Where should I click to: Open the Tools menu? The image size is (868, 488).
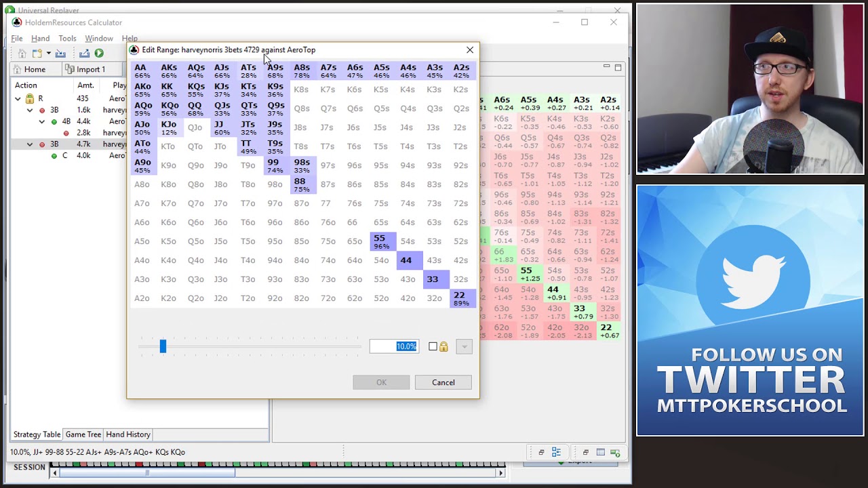67,39
